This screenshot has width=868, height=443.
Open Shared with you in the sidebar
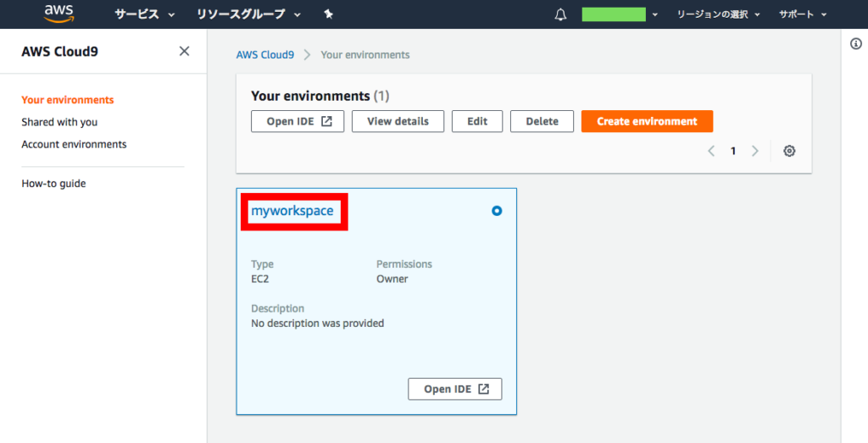59,122
